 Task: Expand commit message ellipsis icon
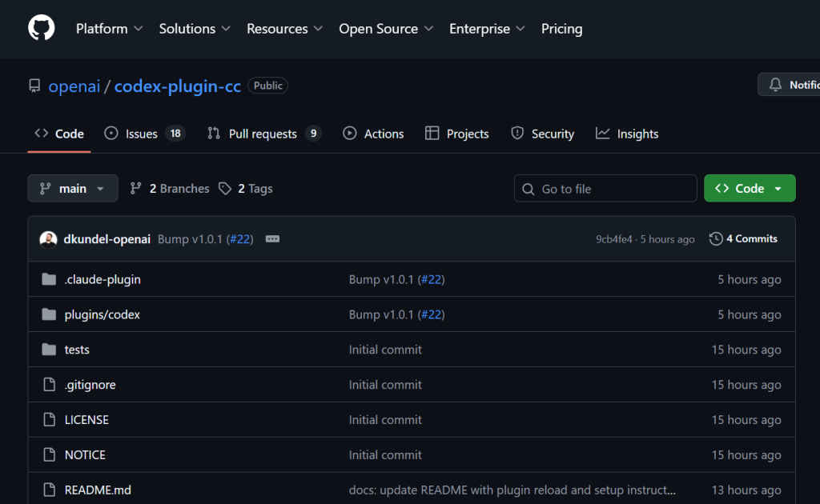272,238
